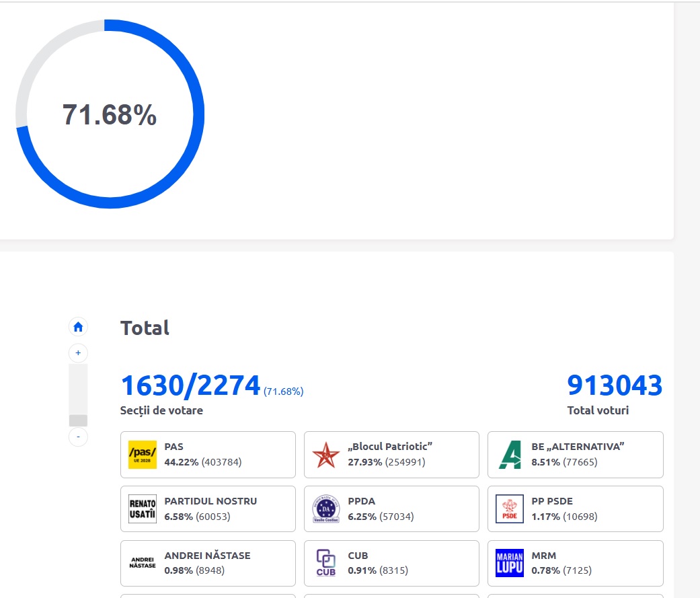Screen dimensions: 700x598
Task: Click the Renato Usatîi party logo
Action: [143, 509]
